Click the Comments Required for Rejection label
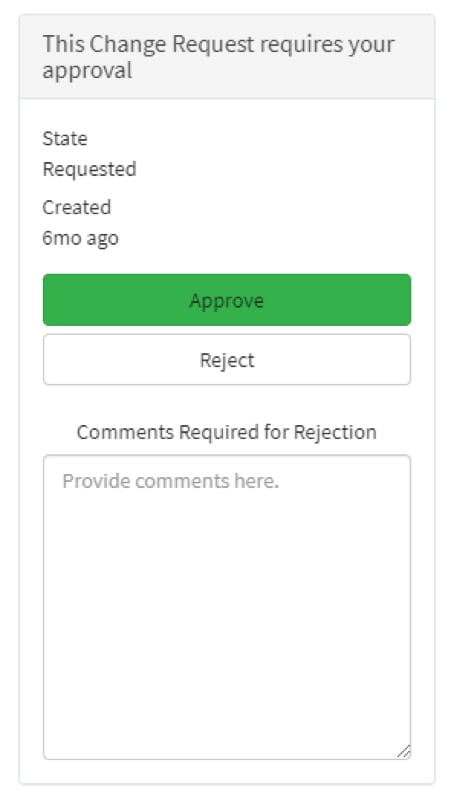 (227, 432)
